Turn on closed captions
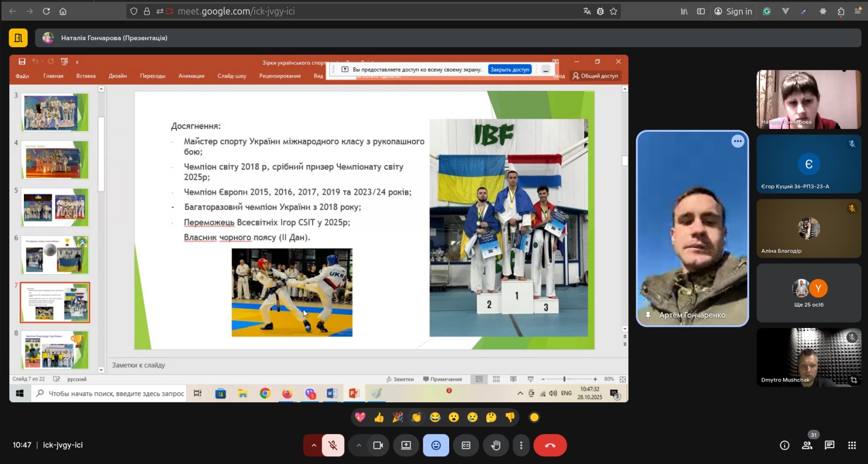The height and width of the screenshot is (464, 868). click(x=466, y=445)
